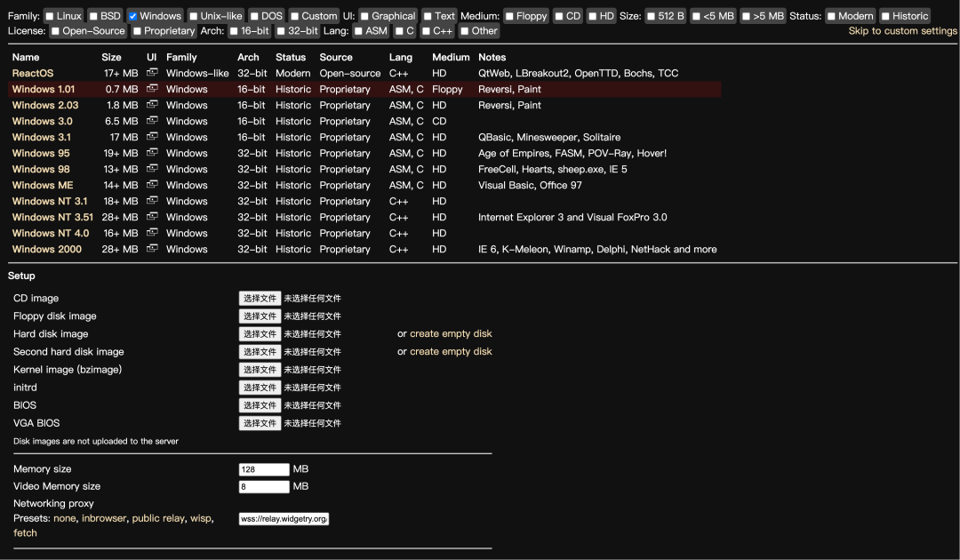
Task: Open Windows 95 link
Action: 41,153
